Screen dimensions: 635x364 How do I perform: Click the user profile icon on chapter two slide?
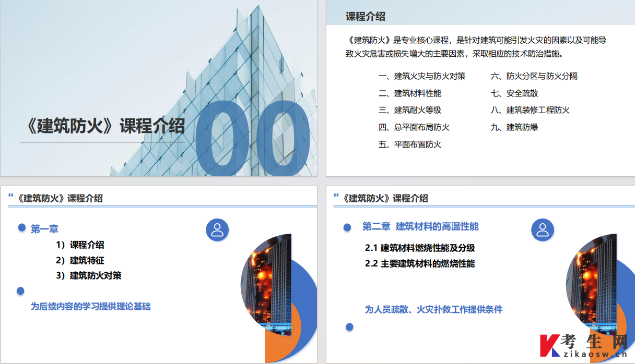pyautogui.click(x=543, y=229)
